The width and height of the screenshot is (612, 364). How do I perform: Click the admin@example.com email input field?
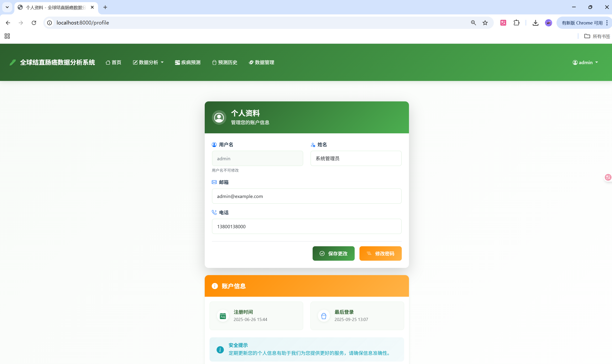click(x=306, y=196)
